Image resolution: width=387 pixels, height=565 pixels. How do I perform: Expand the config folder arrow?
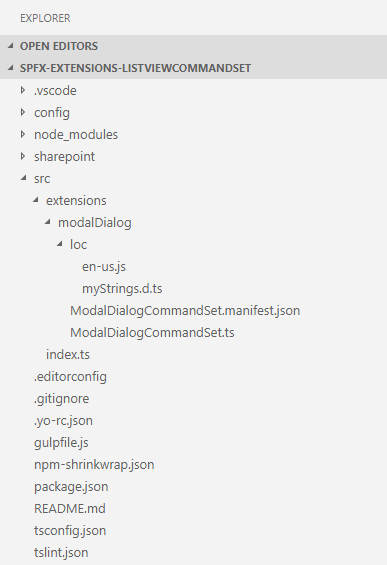[x=23, y=112]
